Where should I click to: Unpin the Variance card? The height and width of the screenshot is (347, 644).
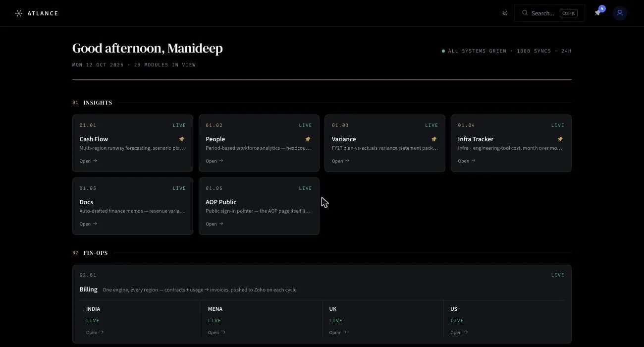[x=434, y=139]
